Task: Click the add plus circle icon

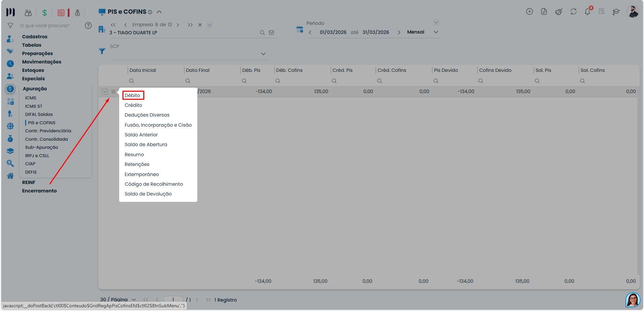Action: pos(530,11)
